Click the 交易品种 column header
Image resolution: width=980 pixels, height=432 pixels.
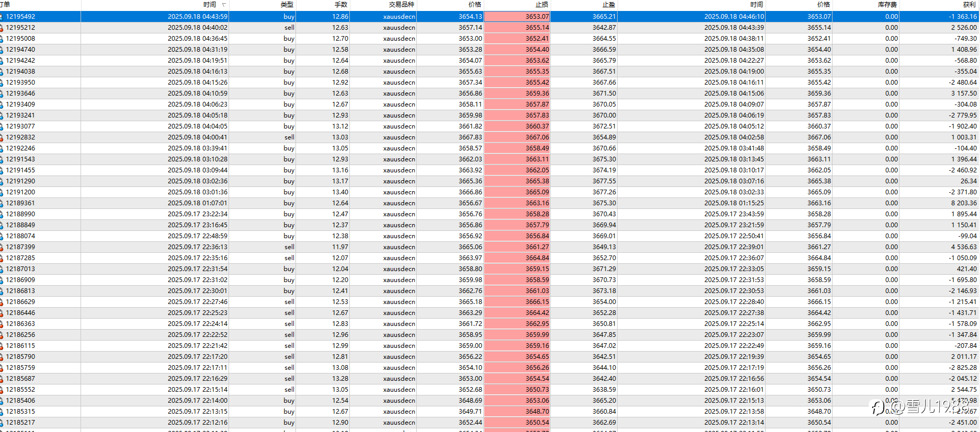[x=402, y=5]
